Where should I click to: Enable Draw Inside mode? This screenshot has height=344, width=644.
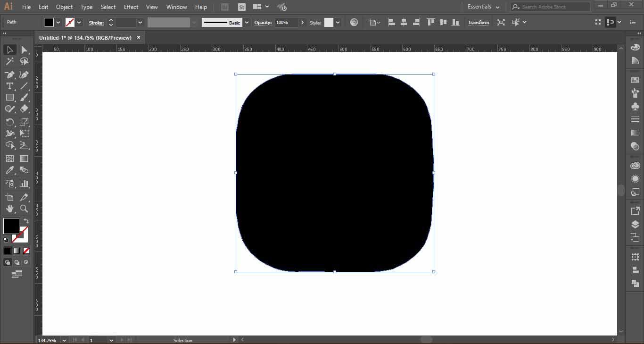26,262
